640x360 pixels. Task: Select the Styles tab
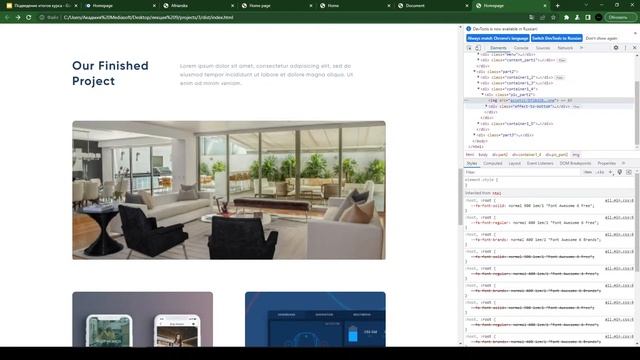pos(471,163)
